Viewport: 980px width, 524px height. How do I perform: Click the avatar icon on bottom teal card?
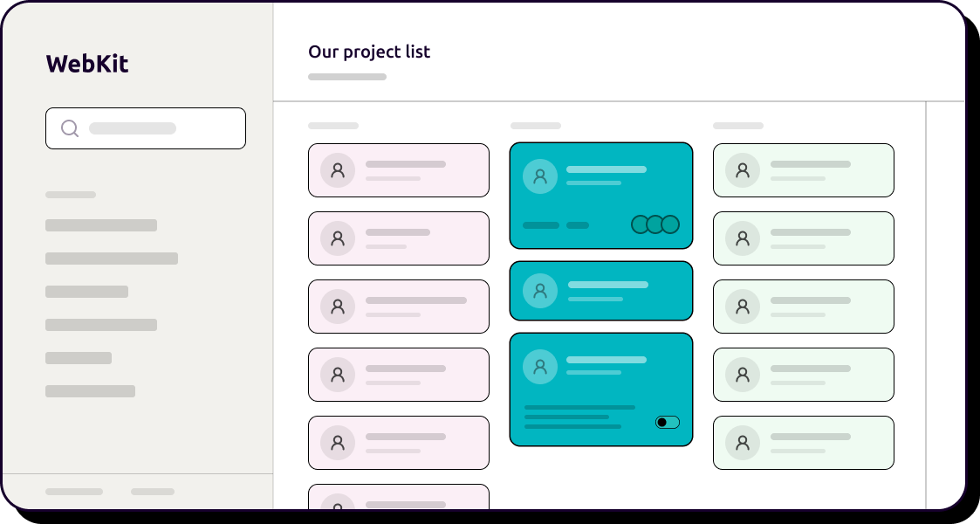(540, 366)
